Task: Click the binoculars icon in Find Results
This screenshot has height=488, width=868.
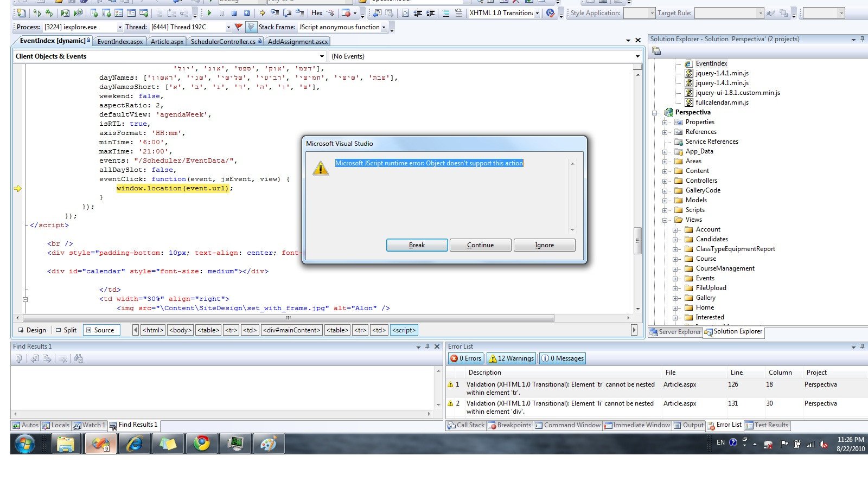Action: tap(79, 358)
